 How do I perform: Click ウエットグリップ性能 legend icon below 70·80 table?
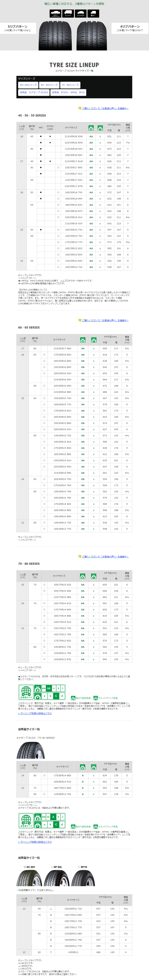coord(96,698)
